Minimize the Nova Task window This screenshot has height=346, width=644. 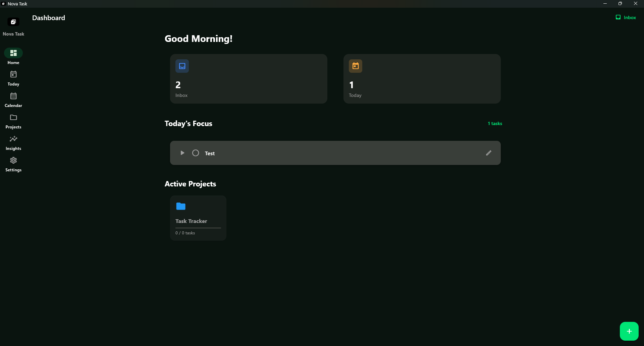tap(605, 4)
